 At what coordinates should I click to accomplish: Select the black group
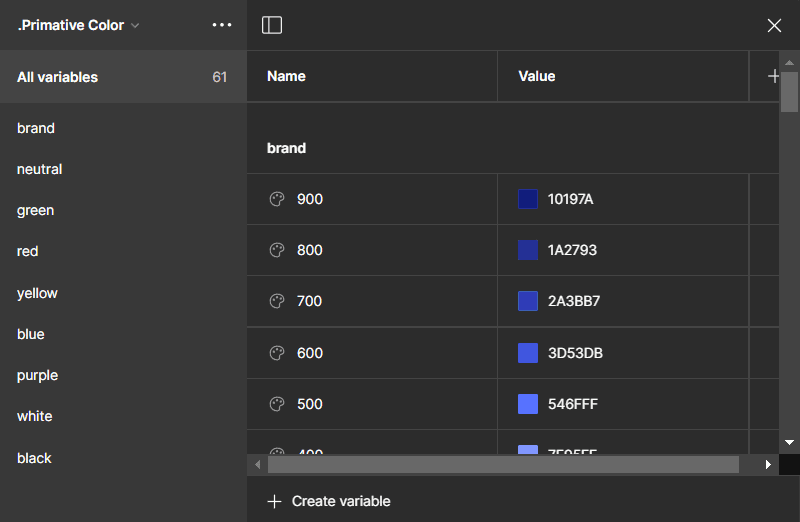tap(34, 458)
